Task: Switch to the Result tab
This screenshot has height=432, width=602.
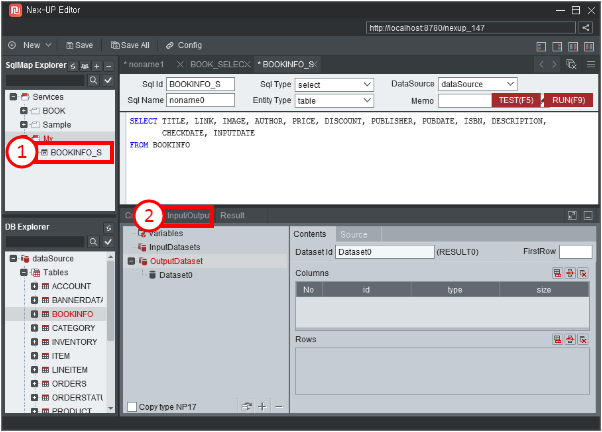Action: tap(232, 215)
